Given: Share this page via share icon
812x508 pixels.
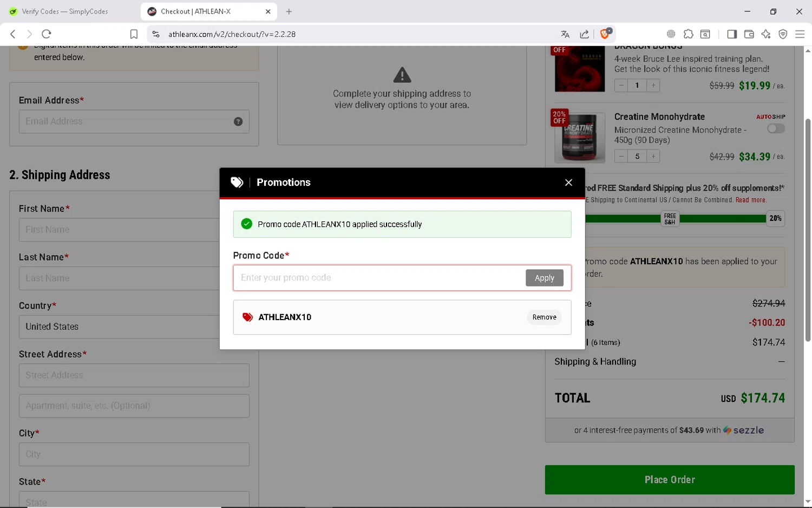Looking at the screenshot, I should (585, 34).
